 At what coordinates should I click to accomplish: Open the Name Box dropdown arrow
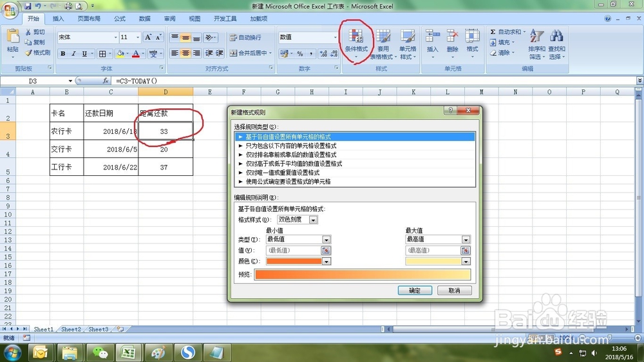70,81
